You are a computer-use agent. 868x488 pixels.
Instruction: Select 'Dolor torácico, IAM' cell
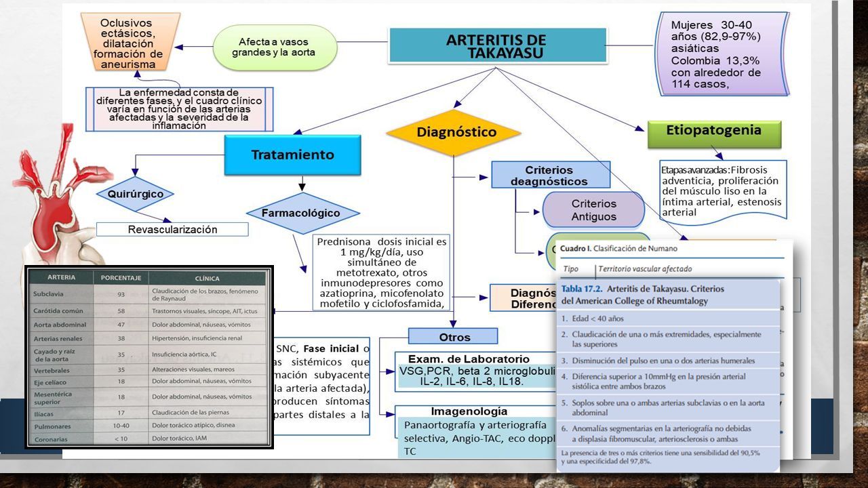click(x=208, y=439)
